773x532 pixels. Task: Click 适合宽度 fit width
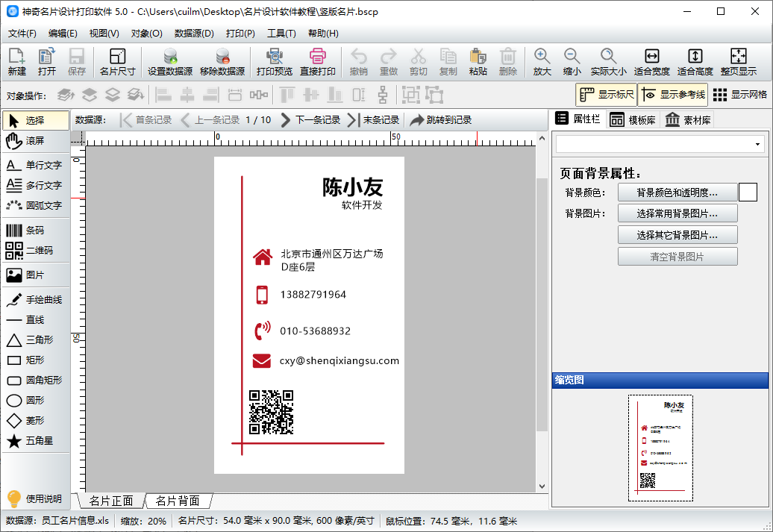[x=651, y=62]
